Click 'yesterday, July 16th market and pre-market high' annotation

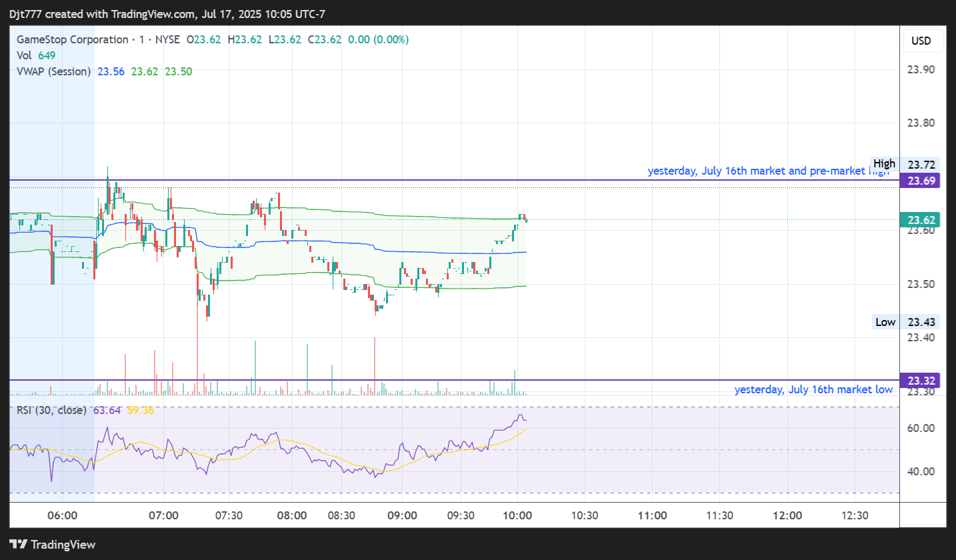pyautogui.click(x=769, y=171)
